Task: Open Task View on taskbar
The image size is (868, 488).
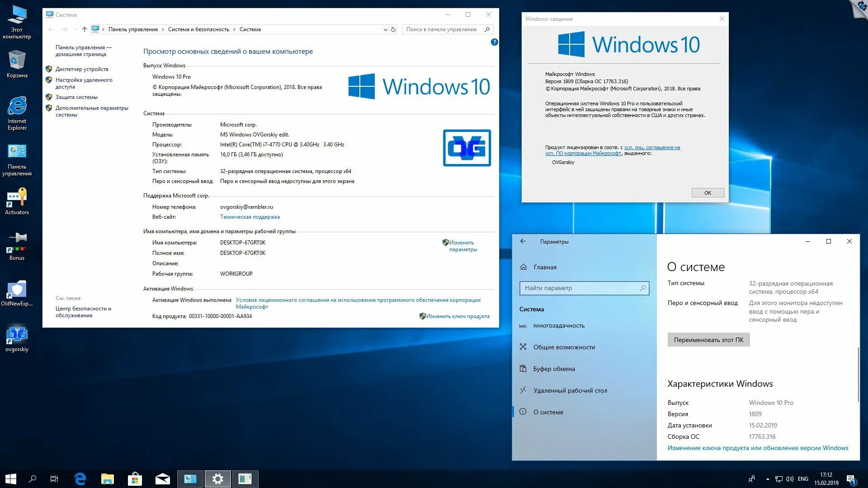Action: (54, 479)
